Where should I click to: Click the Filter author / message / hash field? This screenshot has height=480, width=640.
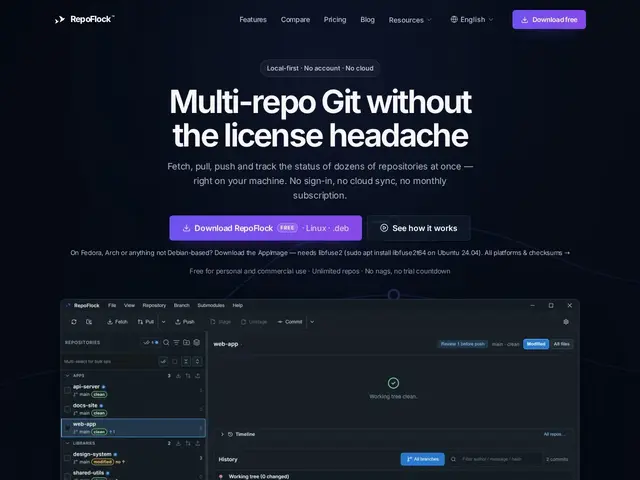(496, 459)
